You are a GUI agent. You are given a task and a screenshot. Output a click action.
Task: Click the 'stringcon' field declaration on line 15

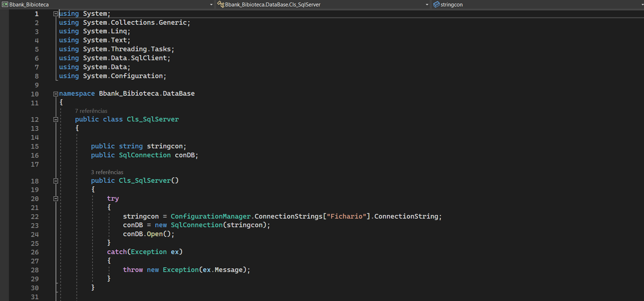coord(165,146)
